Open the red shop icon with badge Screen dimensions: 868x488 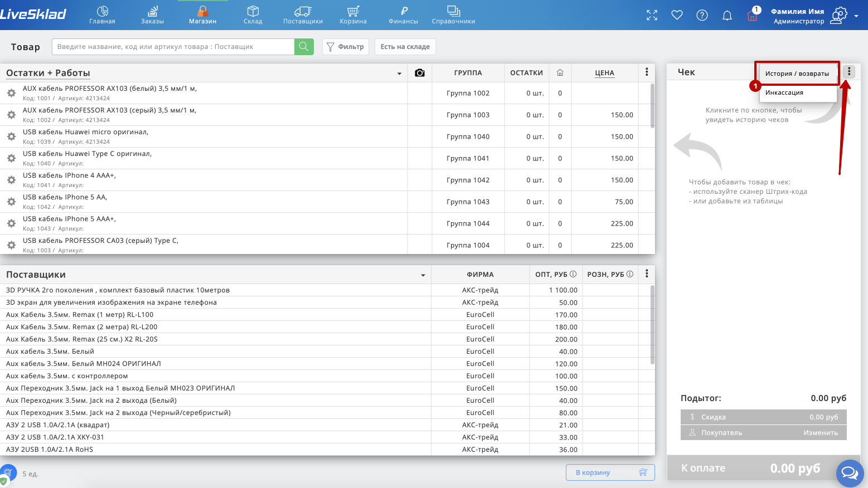[753, 14]
